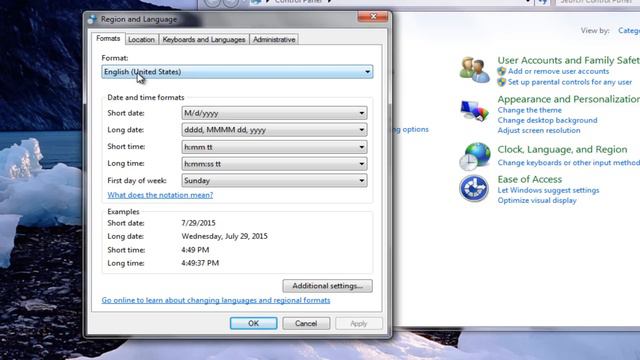Screen dimensions: 640x360
Task: Switch to the Formats tab
Action: click(108, 38)
